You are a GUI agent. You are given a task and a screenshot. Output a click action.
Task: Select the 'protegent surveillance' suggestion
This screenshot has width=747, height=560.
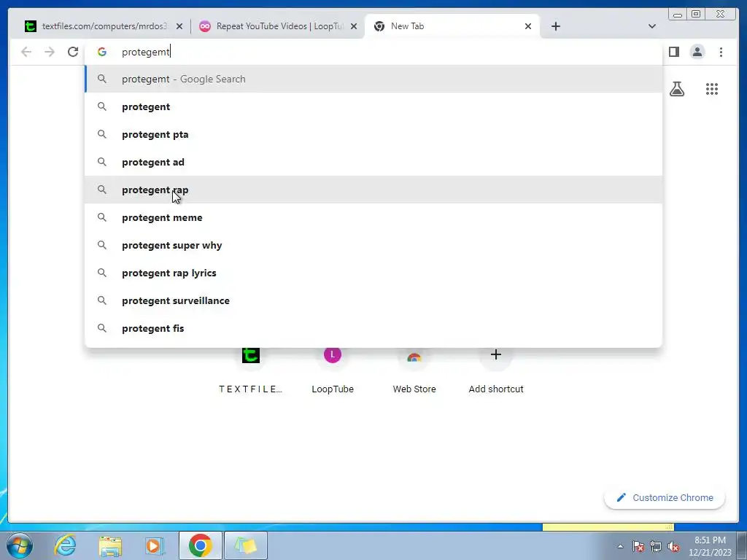click(373, 300)
